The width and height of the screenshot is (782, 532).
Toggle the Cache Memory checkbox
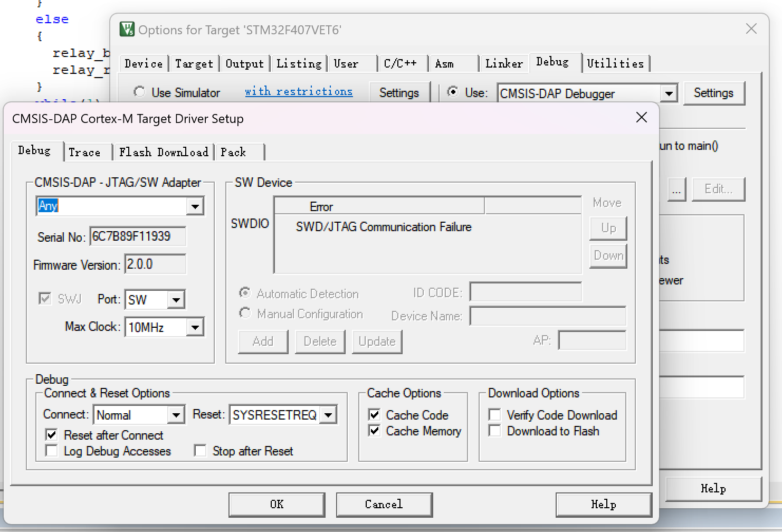click(375, 431)
